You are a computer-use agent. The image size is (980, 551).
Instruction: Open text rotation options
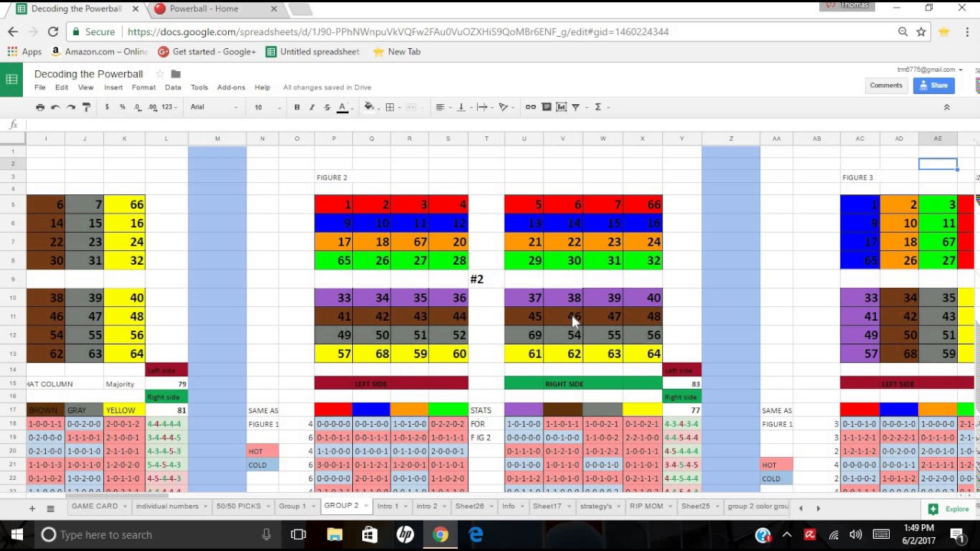tap(504, 107)
